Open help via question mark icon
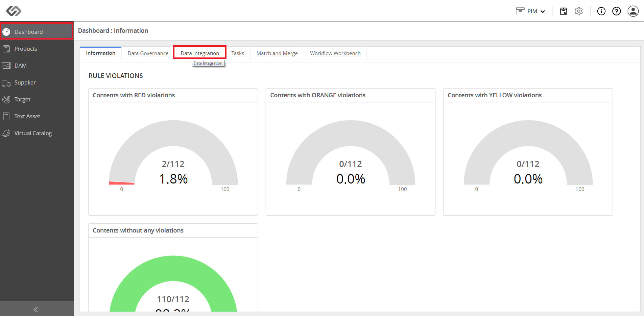644x316 pixels. (x=617, y=11)
